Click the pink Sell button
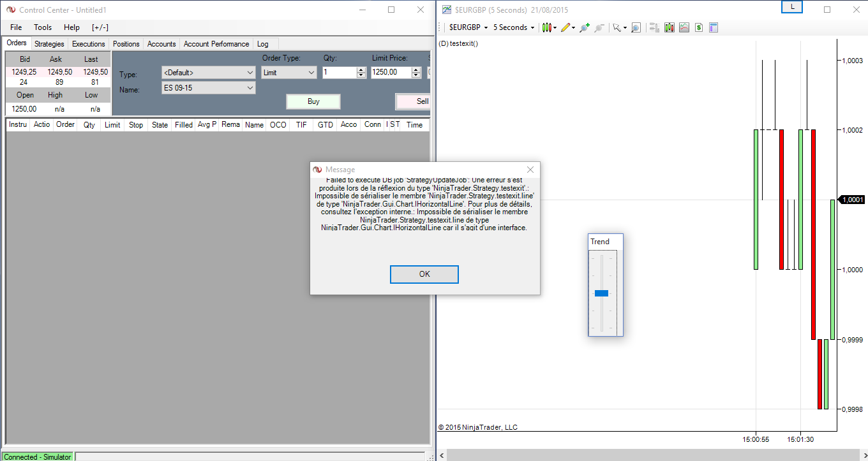868x461 pixels. (413, 101)
